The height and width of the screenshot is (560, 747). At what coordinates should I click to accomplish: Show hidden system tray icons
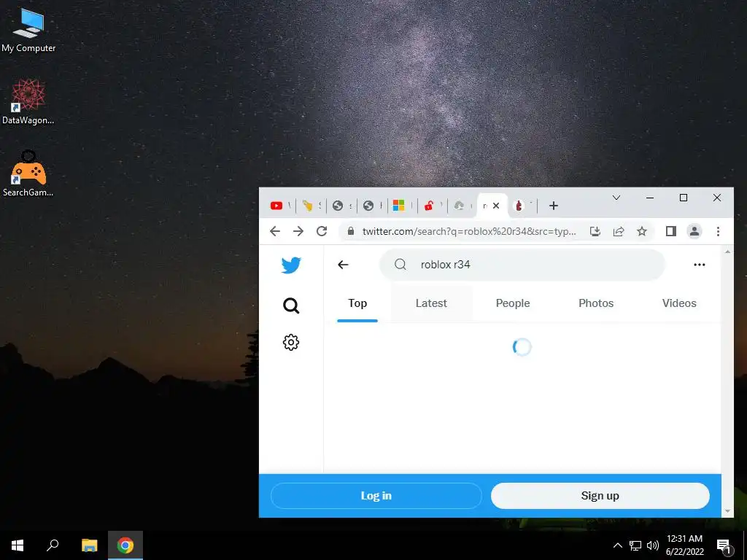(x=617, y=545)
